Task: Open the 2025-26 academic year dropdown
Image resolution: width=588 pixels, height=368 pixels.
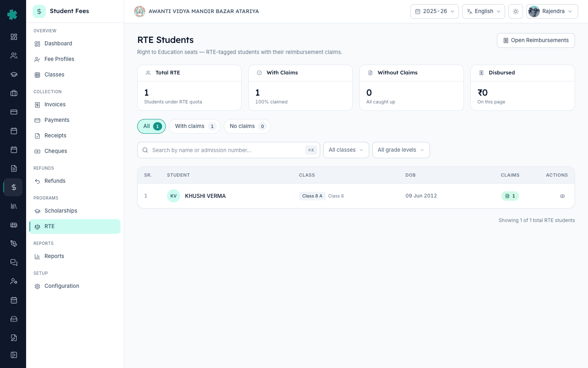Action: point(434,11)
